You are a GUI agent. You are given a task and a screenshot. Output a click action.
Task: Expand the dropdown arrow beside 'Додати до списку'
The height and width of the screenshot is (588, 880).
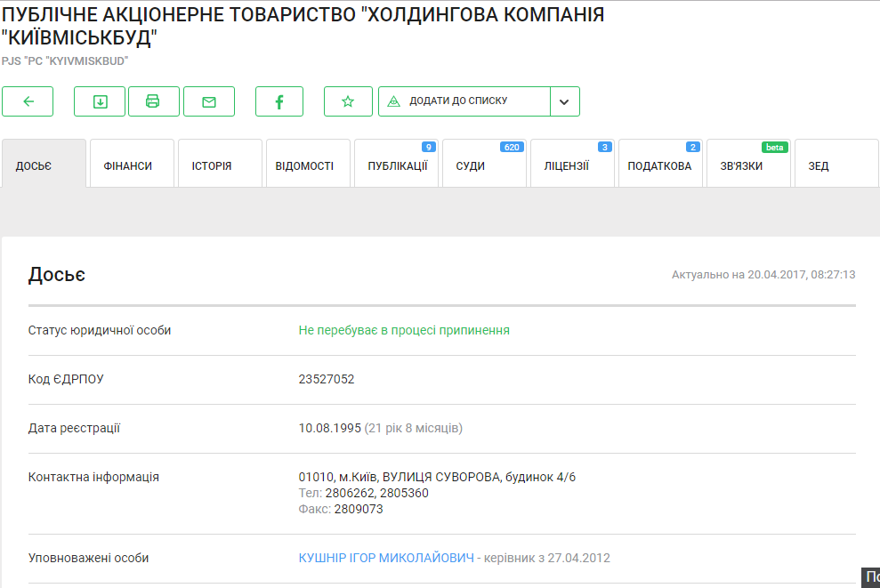564,101
